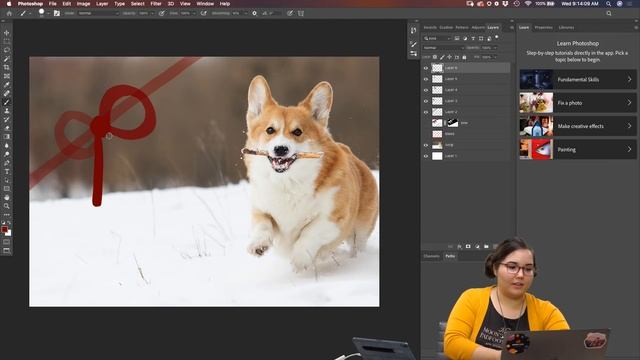640x360 pixels.
Task: Select the Brush tool in toolbar
Action: 7,102
